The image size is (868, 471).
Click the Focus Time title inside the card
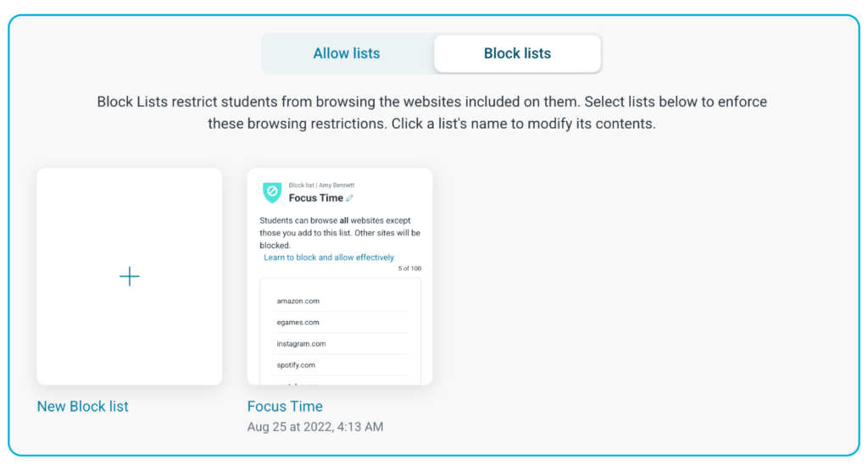tap(315, 198)
